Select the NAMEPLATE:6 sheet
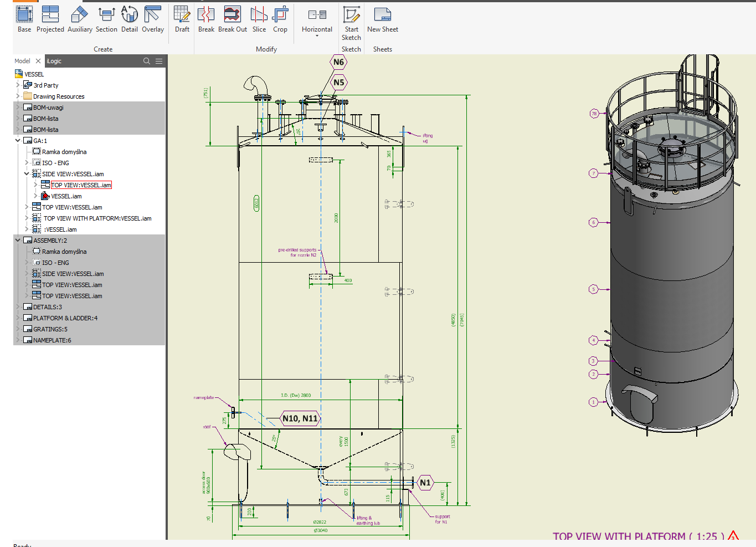 coord(52,340)
